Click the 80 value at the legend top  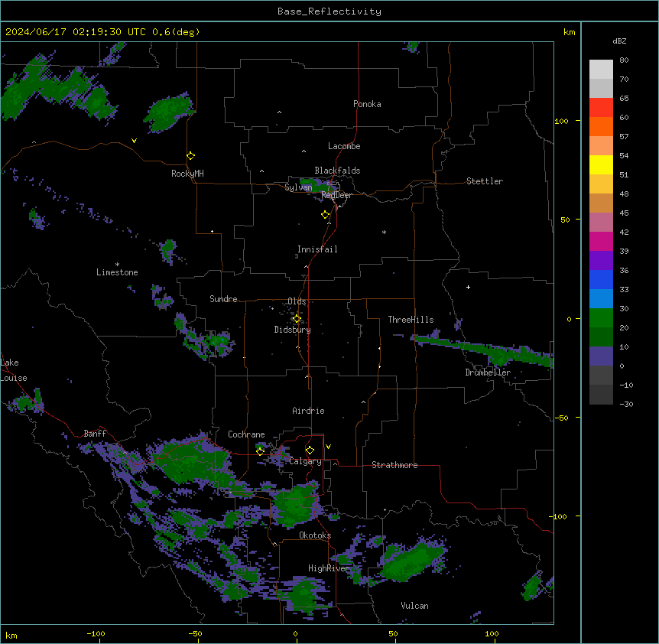[x=624, y=60]
